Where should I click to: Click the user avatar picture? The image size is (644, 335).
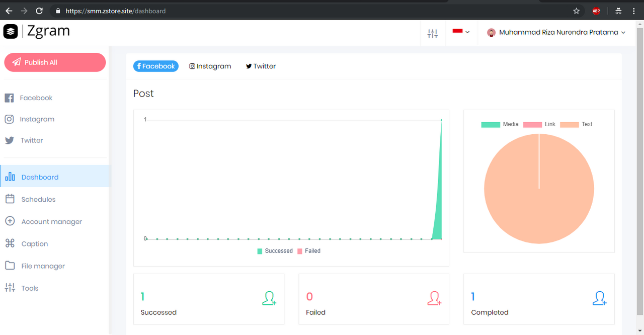click(x=491, y=33)
